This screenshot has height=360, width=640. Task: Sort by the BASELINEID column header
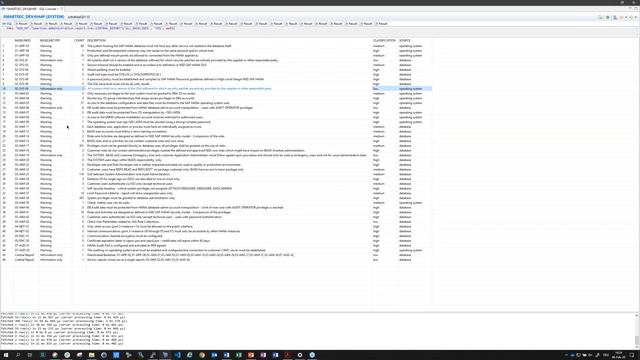click(x=22, y=40)
